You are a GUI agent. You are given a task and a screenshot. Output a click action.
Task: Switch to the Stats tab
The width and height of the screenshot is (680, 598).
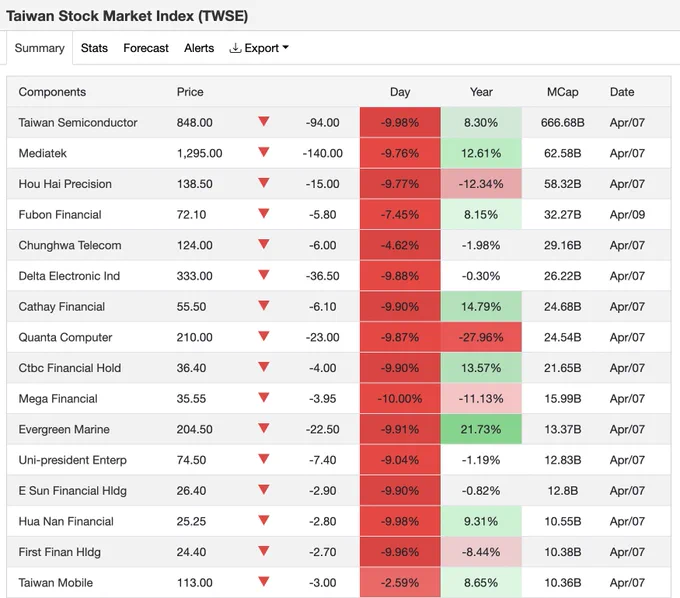click(94, 48)
